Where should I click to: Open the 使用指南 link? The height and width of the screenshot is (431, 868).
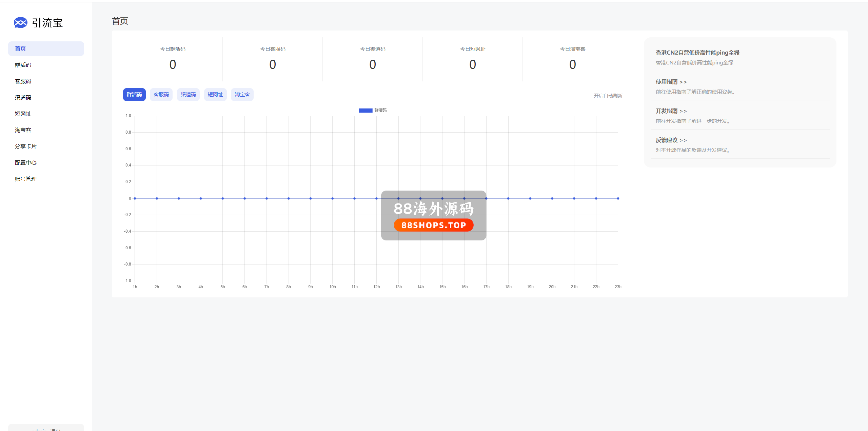point(671,82)
